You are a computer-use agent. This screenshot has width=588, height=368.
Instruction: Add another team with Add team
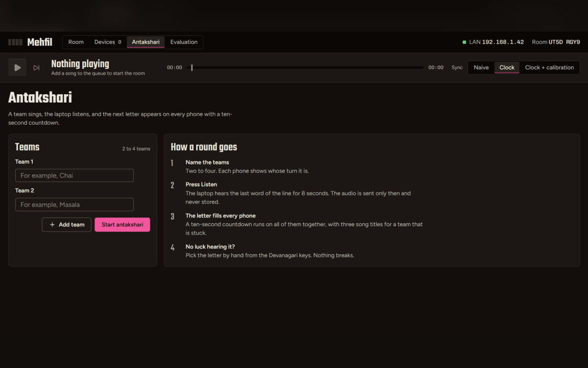(x=67, y=225)
